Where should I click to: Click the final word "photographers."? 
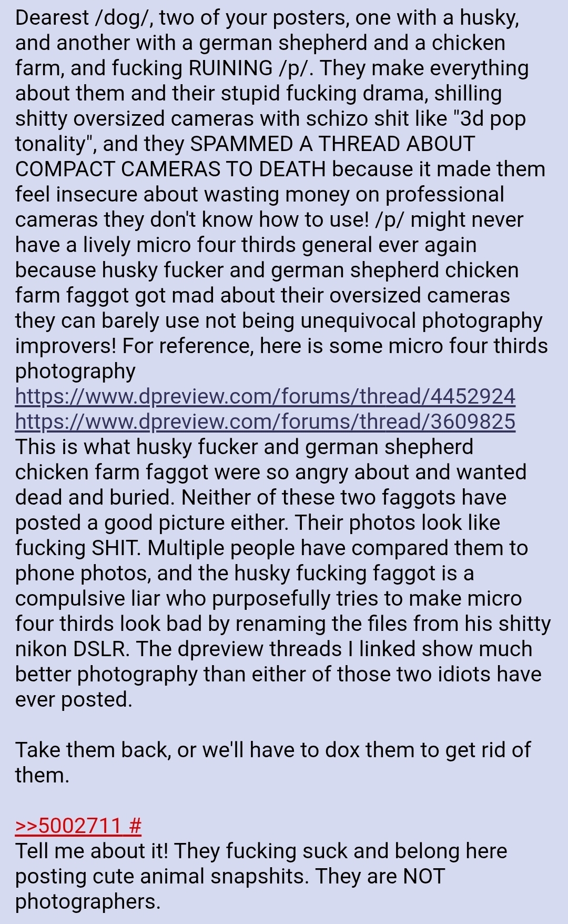click(88, 902)
